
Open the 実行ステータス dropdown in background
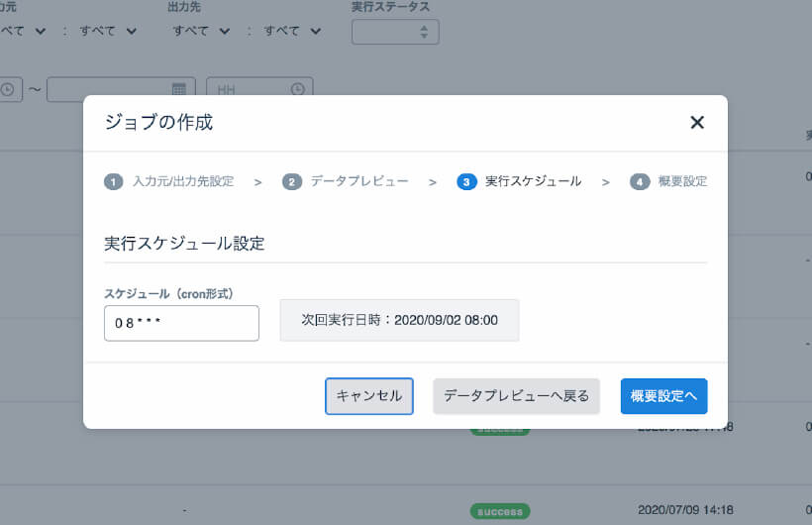pos(395,32)
